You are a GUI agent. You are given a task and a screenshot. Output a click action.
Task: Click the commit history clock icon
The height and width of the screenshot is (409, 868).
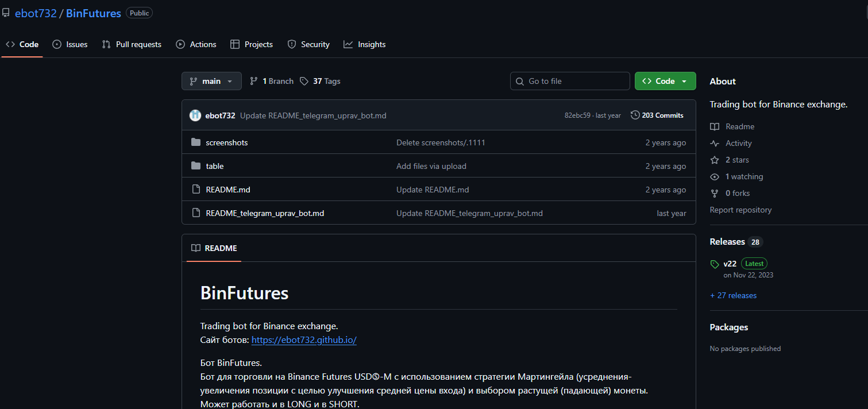[635, 115]
